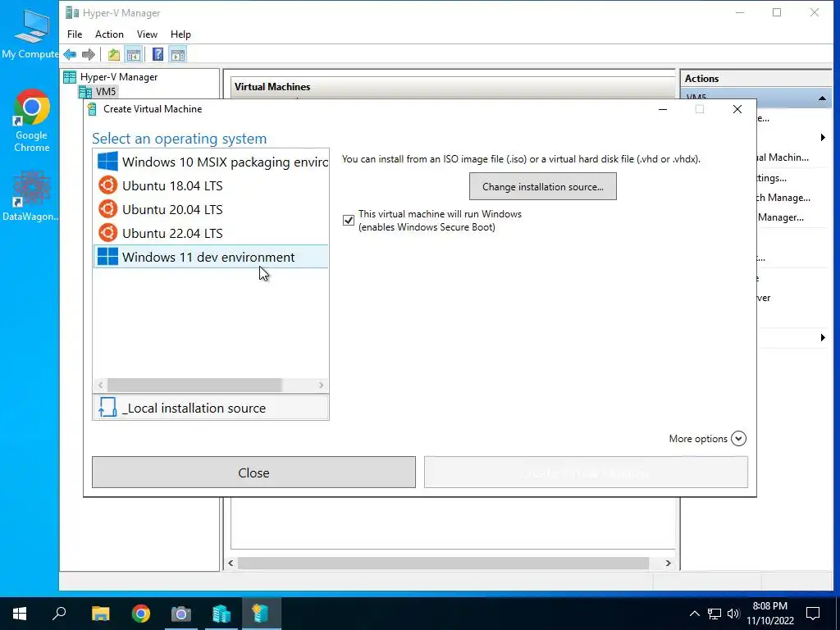
Task: Open the Help menu
Action: point(180,34)
